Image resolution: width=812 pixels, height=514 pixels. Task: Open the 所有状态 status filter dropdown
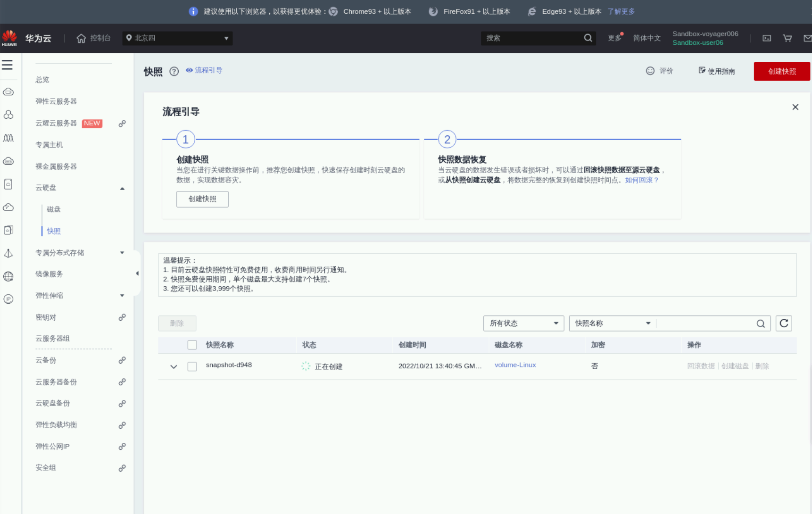point(523,323)
